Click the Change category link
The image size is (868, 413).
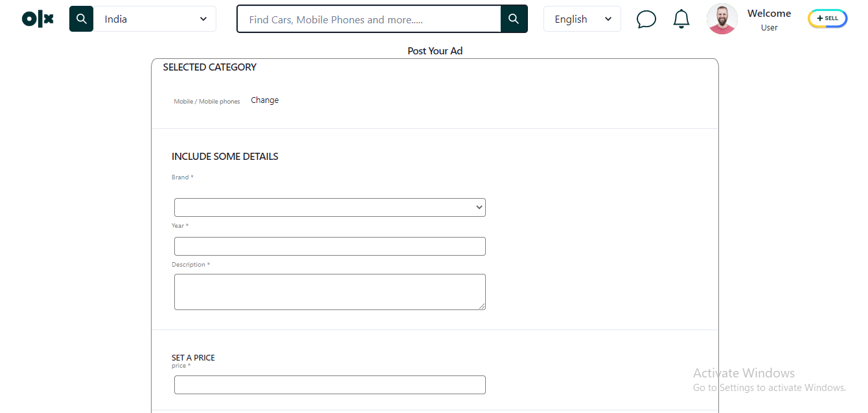(x=264, y=100)
